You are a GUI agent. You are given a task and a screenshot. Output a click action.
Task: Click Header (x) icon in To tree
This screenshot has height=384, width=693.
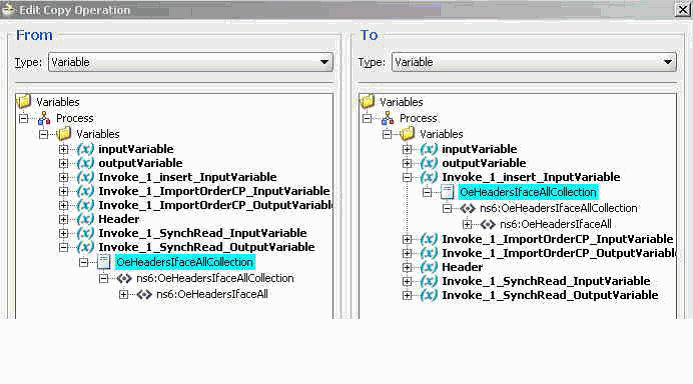(x=429, y=268)
